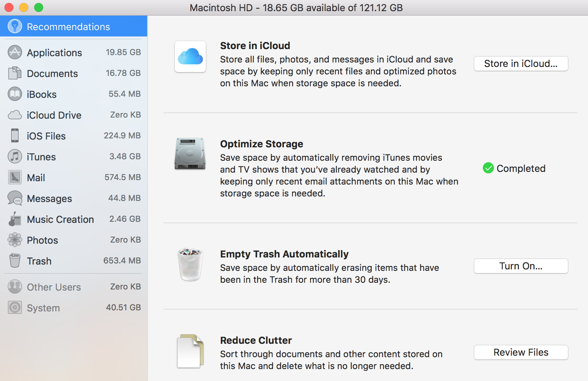Click the Music Creation guitar icon
Screen dimensions: 588x381
pyautogui.click(x=15, y=219)
